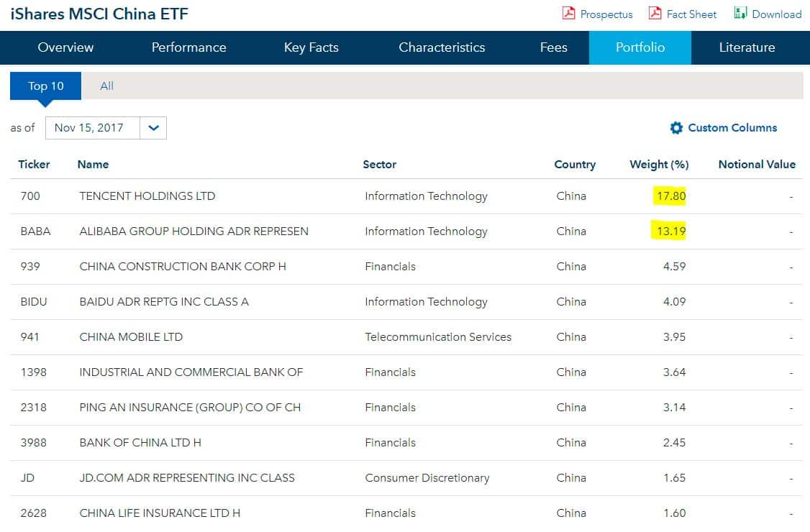The image size is (810, 532).
Task: Open the as-of date dropdown arrow
Action: 153,127
